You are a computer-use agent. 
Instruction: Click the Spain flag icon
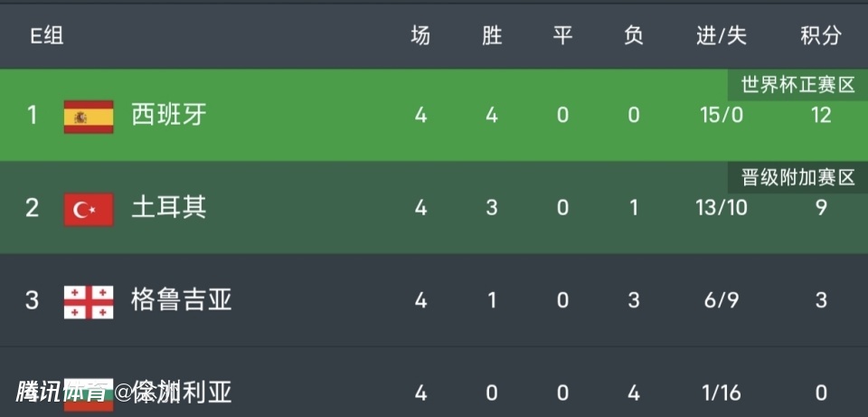[89, 117]
